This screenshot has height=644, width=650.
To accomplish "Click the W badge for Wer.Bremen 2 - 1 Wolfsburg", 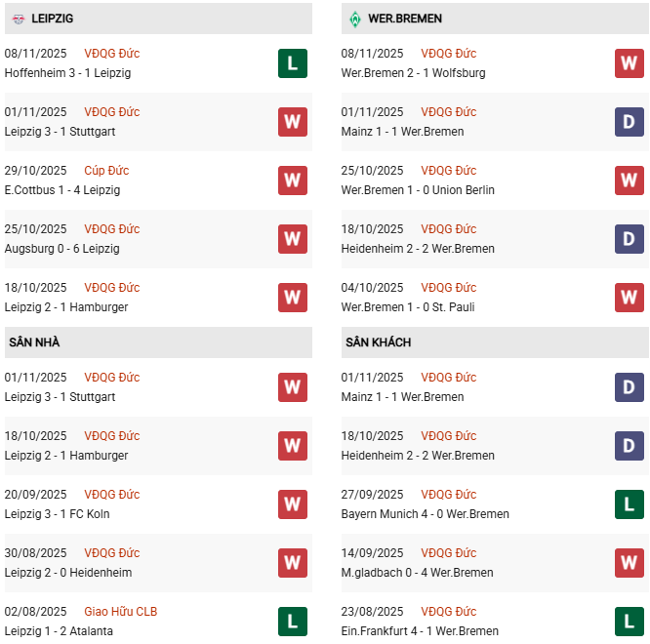I will [x=630, y=63].
